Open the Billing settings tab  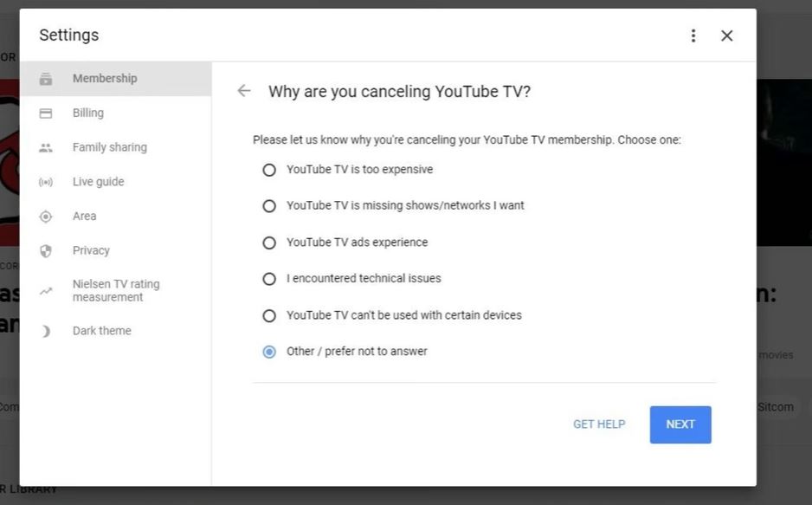[115, 113]
